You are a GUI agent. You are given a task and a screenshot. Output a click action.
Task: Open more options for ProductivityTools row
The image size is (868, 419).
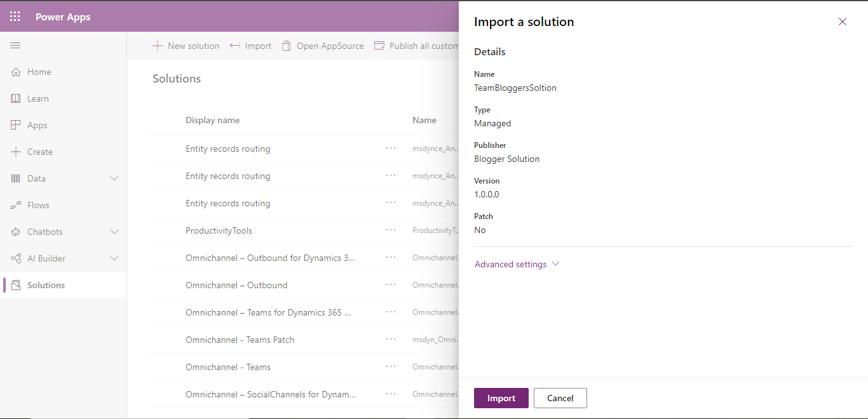click(391, 230)
